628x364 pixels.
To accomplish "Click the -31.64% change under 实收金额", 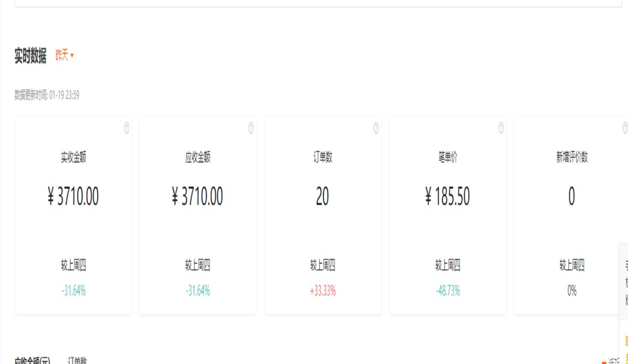I will (73, 291).
